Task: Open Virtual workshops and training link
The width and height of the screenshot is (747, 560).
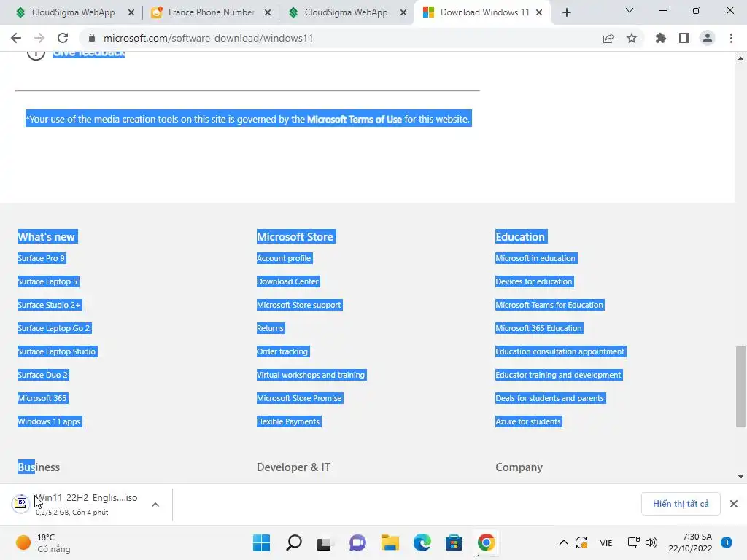Action: [311, 375]
